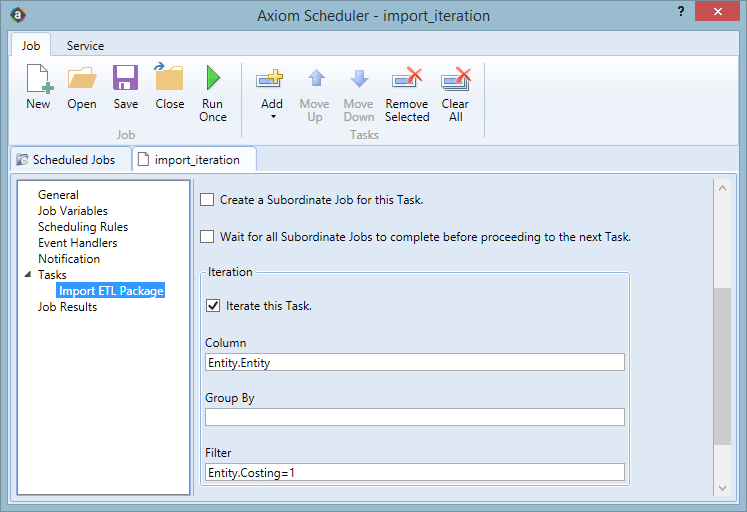
Task: Open help with the question mark icon
Action: coord(681,11)
